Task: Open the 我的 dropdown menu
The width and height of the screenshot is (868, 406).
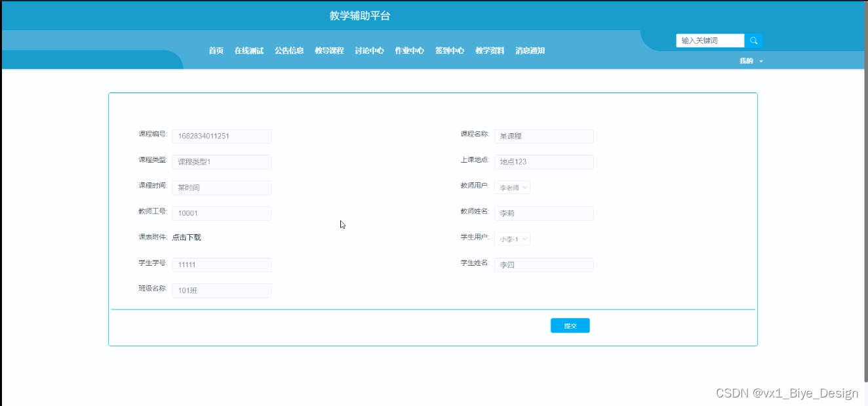Action: pyautogui.click(x=751, y=61)
